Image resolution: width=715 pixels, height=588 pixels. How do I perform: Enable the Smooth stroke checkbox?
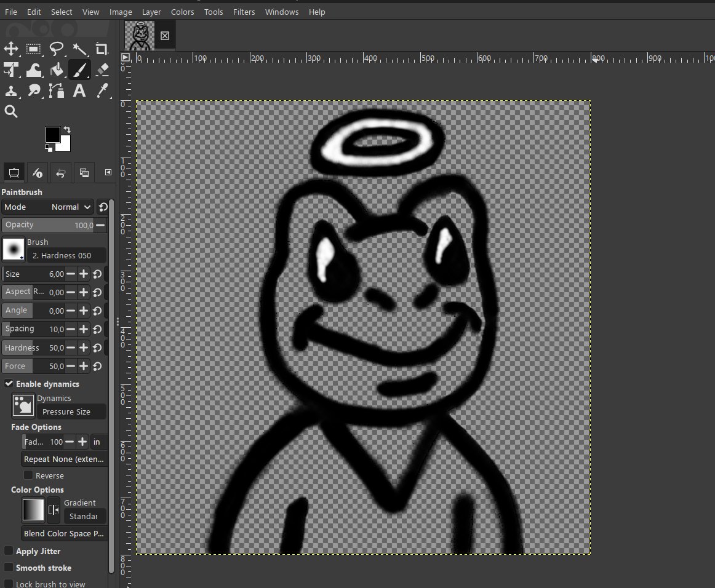(8, 568)
